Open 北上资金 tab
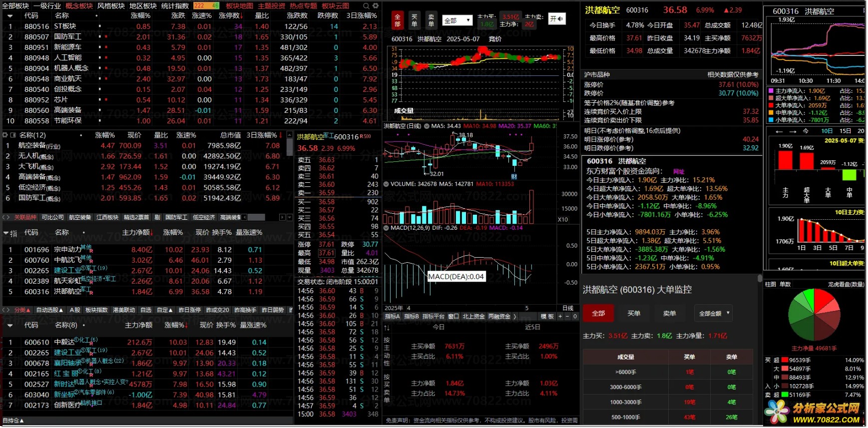The image size is (868, 428). click(x=473, y=316)
